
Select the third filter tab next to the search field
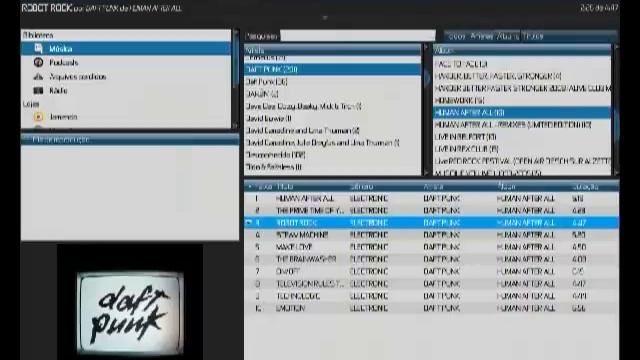click(x=508, y=36)
